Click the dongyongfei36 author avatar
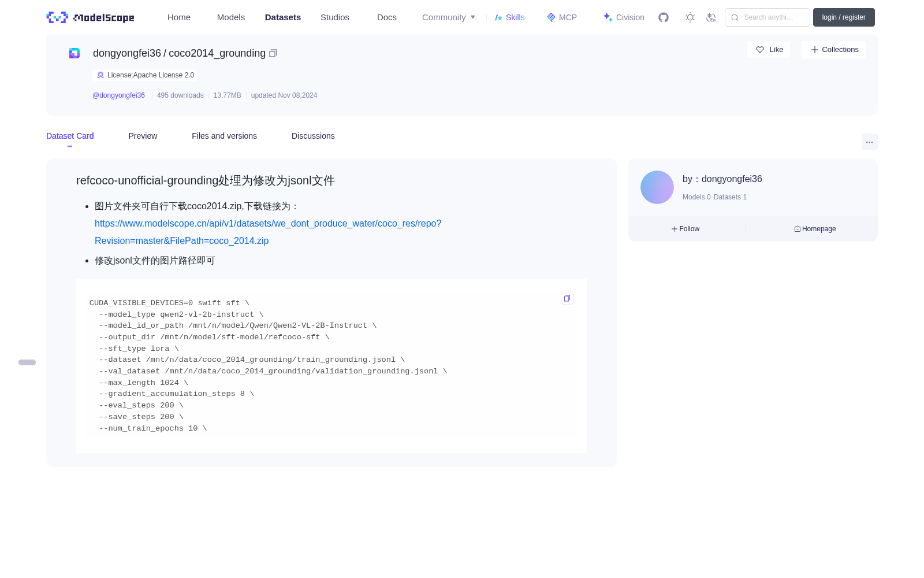Viewport: 924px width, 578px height. (657, 187)
